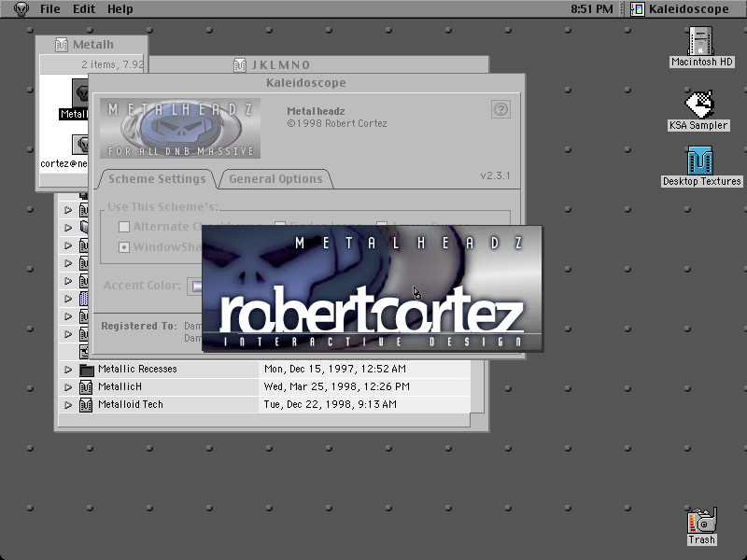Click the bold Metalheadz scheme name text
This screenshot has width=747, height=560.
[x=316, y=111]
